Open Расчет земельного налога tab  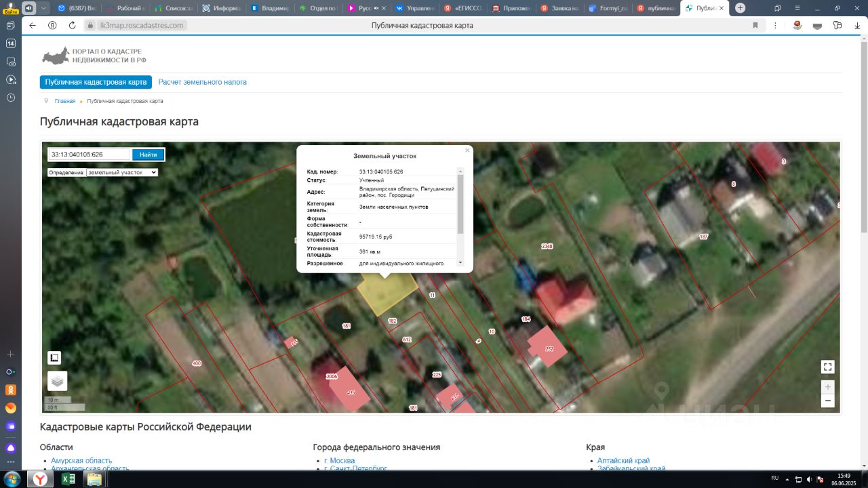[x=203, y=82]
